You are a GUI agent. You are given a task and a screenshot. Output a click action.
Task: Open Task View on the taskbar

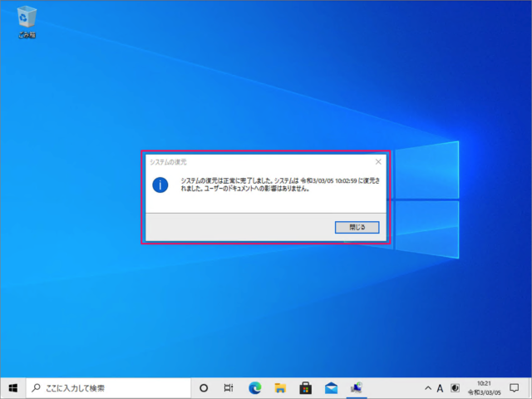tap(229, 388)
